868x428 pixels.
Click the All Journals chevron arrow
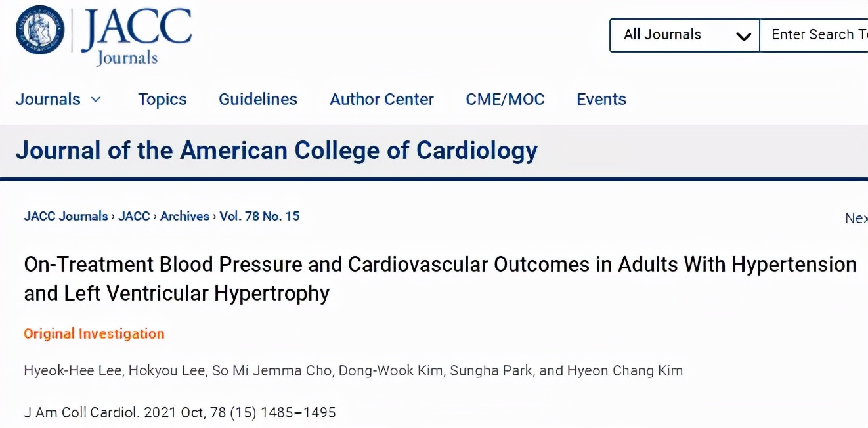(743, 36)
